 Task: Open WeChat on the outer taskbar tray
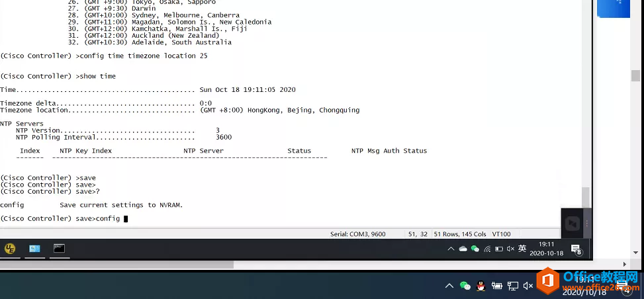pos(465,286)
